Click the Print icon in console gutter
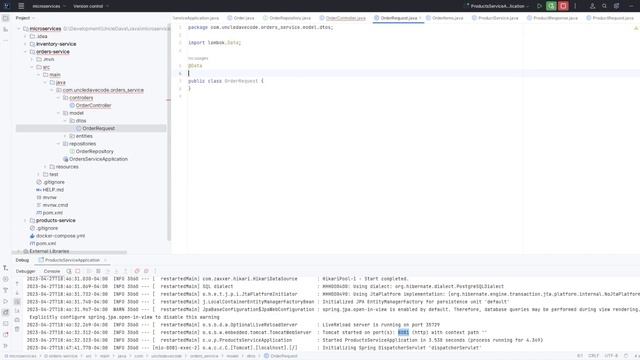This screenshot has height=360, width=640. [17, 320]
